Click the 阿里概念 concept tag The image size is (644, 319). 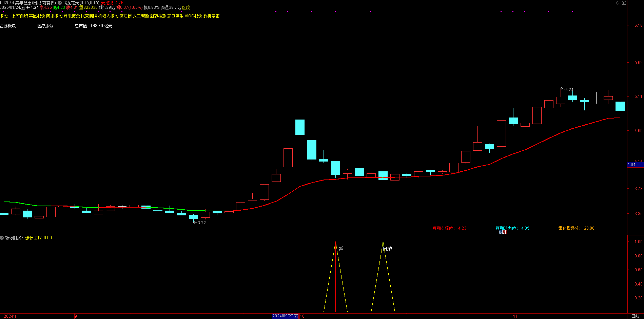[54, 16]
